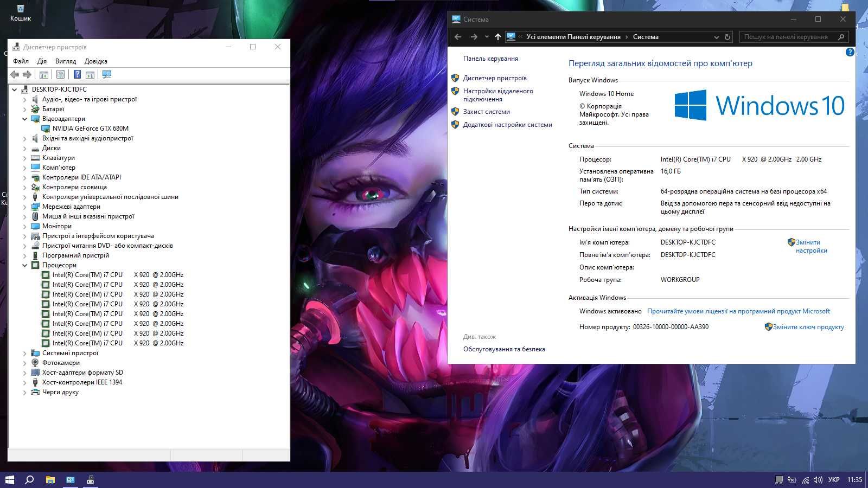Image resolution: width=868 pixels, height=488 pixels.
Task: Click the blue Help question mark toolbar icon
Action: click(77, 74)
